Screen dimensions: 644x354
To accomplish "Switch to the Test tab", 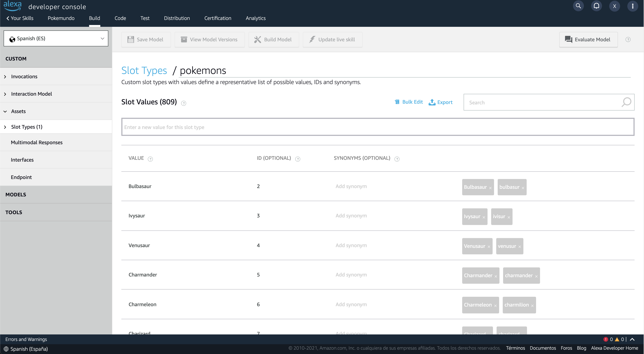I will point(145,18).
